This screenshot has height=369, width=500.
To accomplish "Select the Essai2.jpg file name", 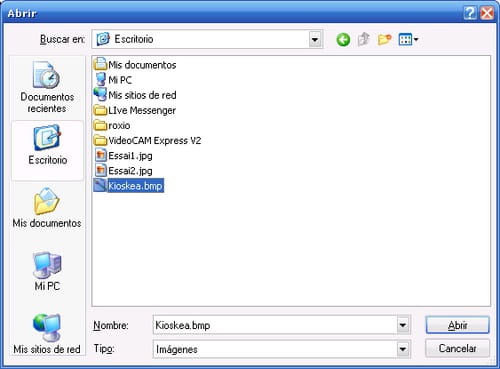I will (x=130, y=171).
